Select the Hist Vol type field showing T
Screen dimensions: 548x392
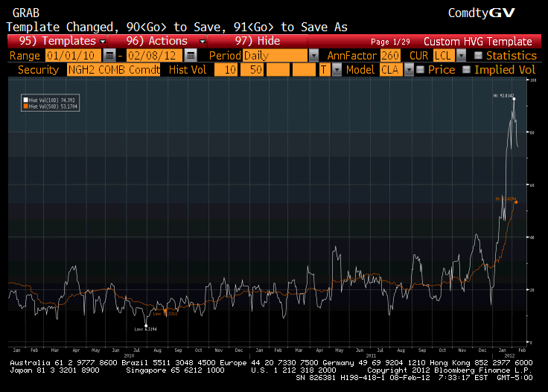coord(325,70)
